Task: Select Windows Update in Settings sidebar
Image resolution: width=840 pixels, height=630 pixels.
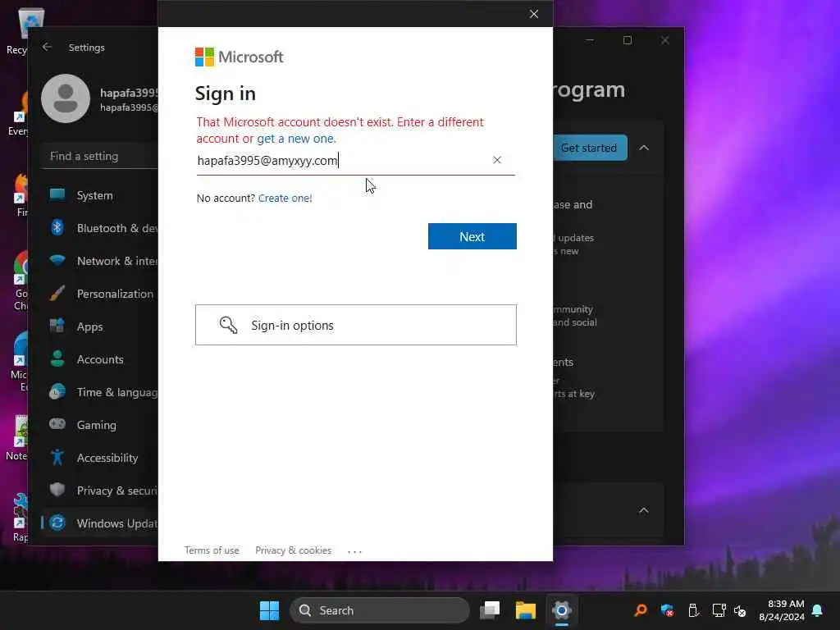Action: 99,523
